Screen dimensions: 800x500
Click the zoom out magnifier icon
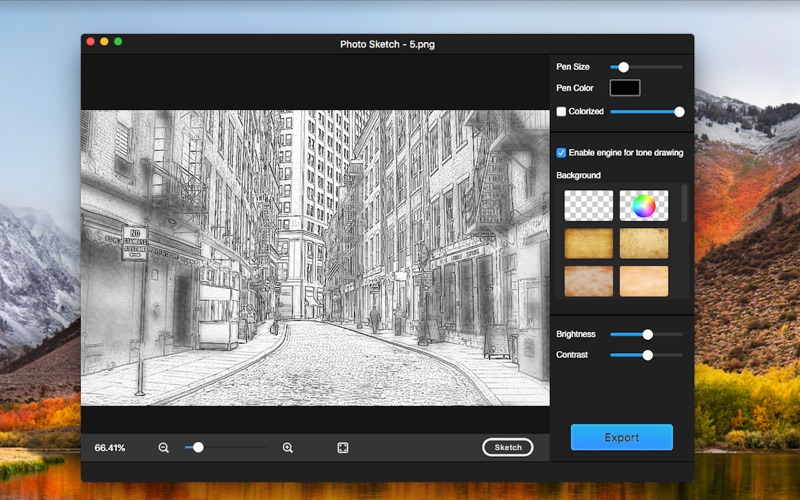[163, 448]
